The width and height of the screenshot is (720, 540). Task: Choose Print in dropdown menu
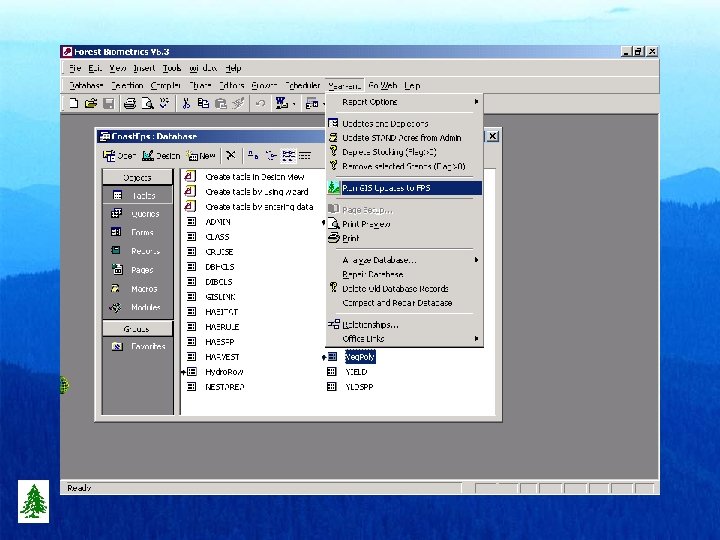click(405, 238)
